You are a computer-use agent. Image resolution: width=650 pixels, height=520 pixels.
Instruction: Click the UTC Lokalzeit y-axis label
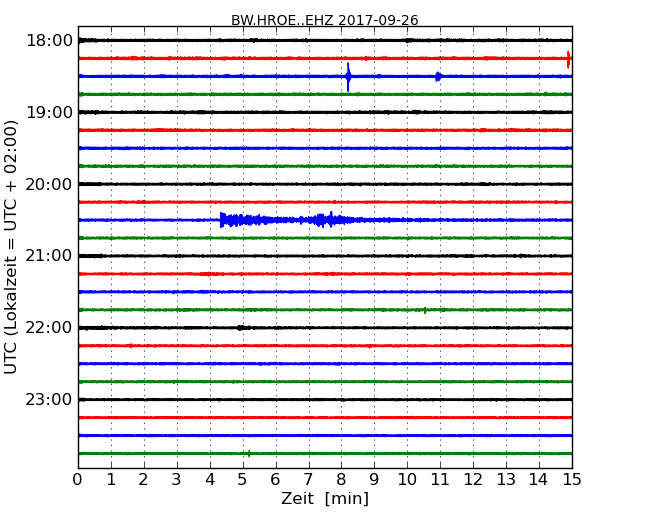(x=10, y=247)
